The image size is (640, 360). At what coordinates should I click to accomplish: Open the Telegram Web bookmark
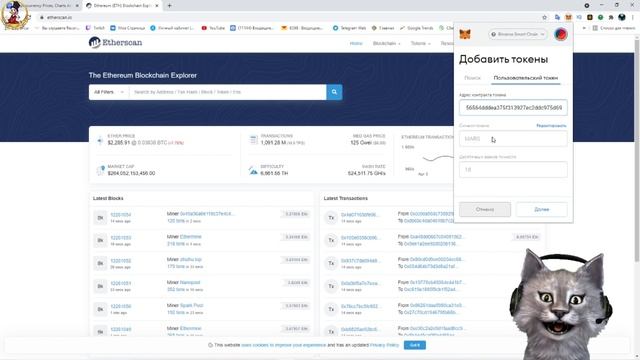point(349,28)
